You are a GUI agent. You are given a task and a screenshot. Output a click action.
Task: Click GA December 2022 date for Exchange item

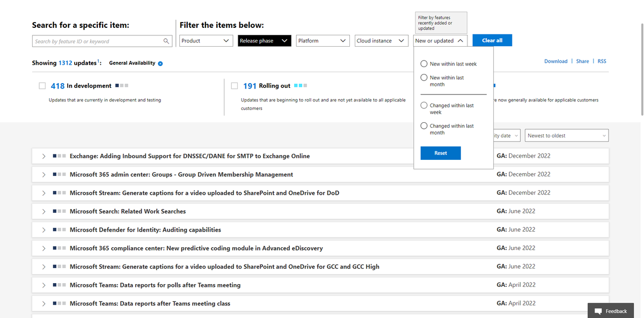click(x=524, y=156)
